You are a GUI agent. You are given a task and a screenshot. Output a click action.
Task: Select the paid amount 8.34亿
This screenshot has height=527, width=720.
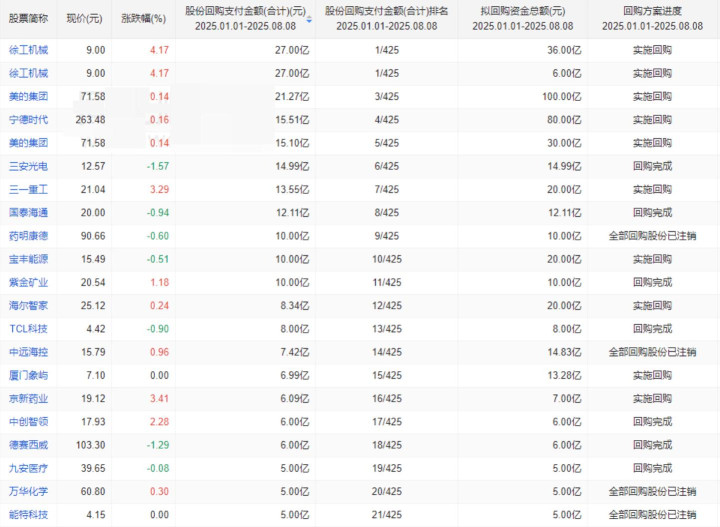pos(295,306)
